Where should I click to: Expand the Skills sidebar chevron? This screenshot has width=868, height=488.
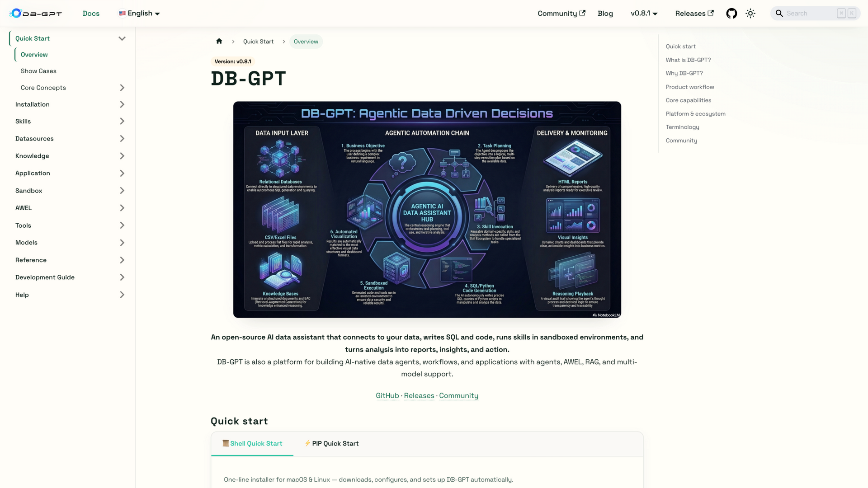122,121
